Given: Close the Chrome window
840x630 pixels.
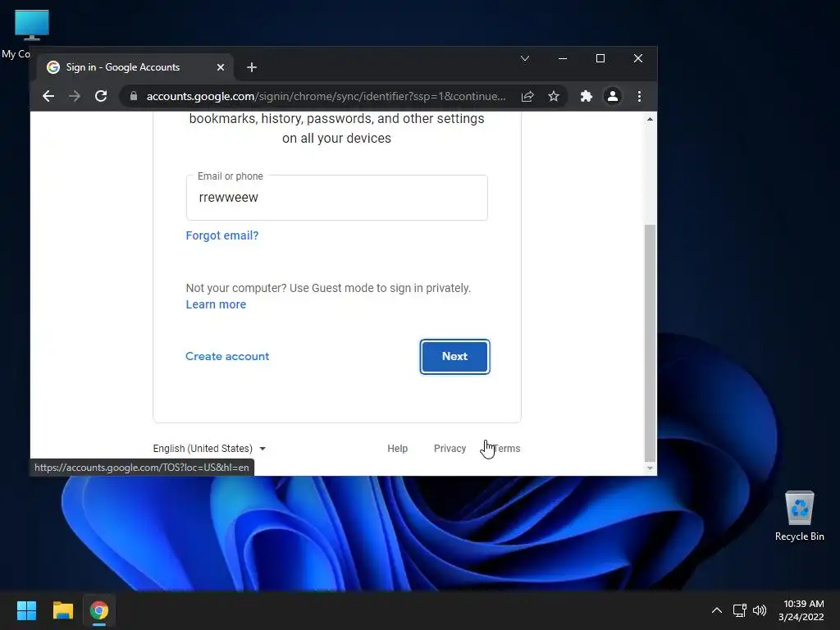Looking at the screenshot, I should click(x=638, y=58).
